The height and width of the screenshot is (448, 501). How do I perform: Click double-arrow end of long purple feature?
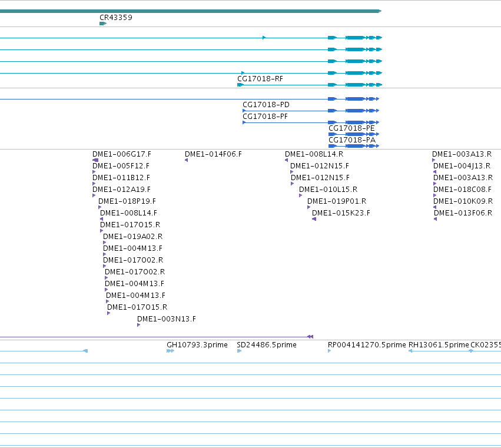[x=310, y=337]
